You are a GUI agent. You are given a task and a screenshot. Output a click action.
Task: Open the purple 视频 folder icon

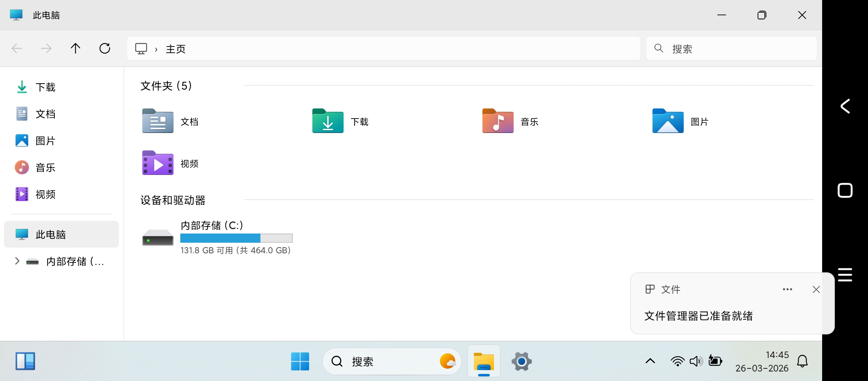(158, 163)
